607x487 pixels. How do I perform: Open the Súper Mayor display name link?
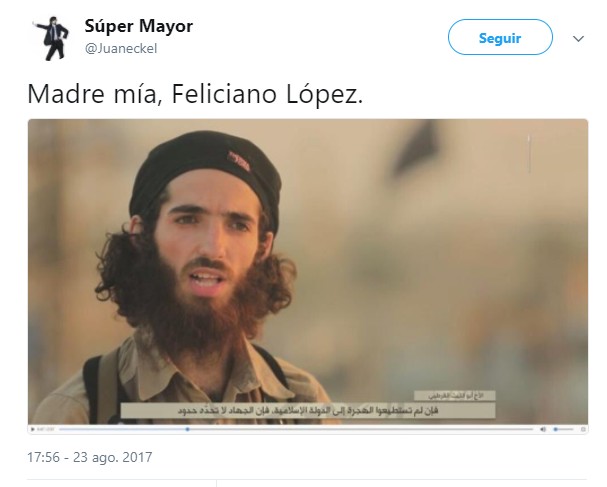(139, 26)
